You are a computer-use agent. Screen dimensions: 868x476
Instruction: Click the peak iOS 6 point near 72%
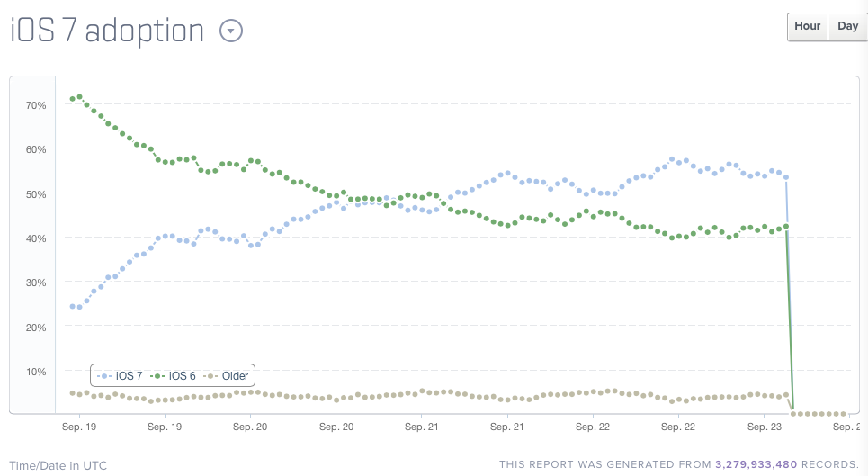[80, 96]
